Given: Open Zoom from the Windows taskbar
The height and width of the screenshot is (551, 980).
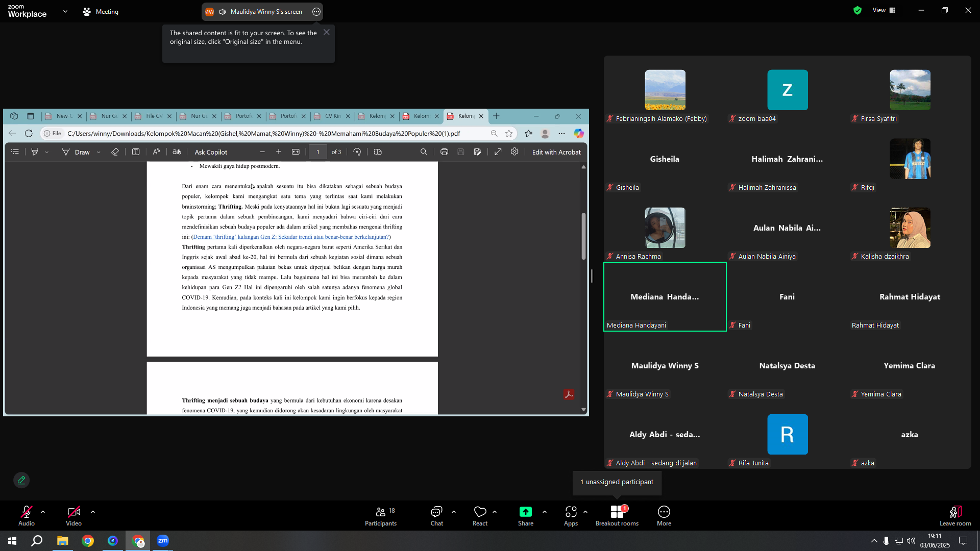Looking at the screenshot, I should (x=163, y=541).
